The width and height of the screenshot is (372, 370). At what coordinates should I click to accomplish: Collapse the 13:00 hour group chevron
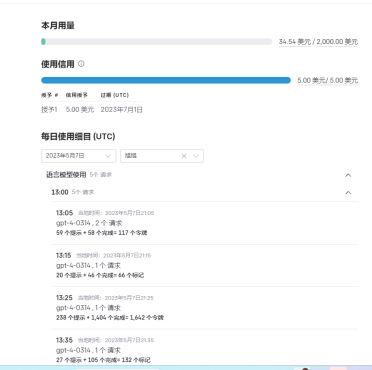(348, 192)
